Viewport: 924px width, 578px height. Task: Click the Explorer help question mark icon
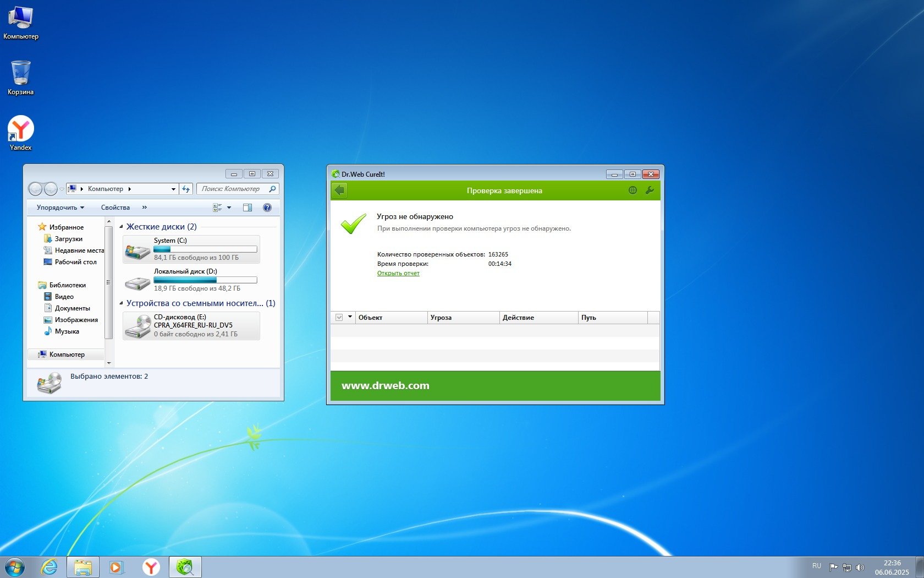tap(267, 208)
